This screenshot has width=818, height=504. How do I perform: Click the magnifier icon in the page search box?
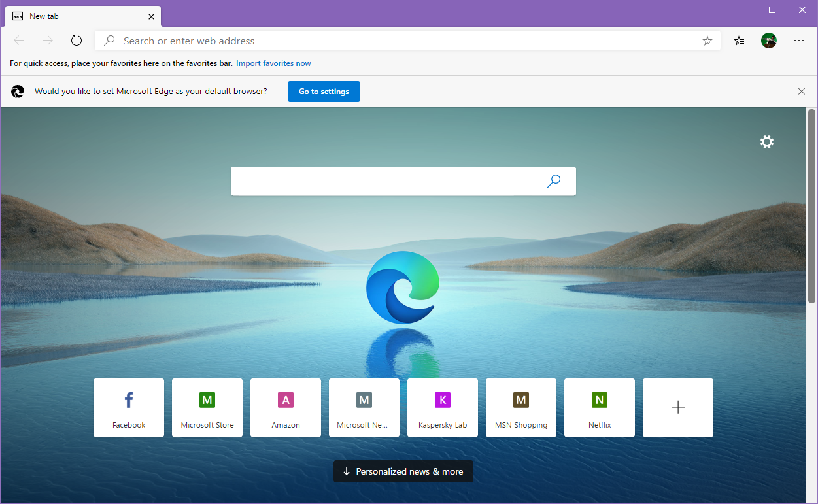(x=554, y=181)
